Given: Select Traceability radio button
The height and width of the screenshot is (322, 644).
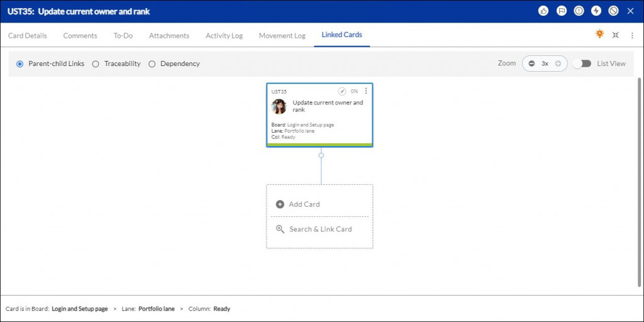Looking at the screenshot, I should (x=96, y=64).
